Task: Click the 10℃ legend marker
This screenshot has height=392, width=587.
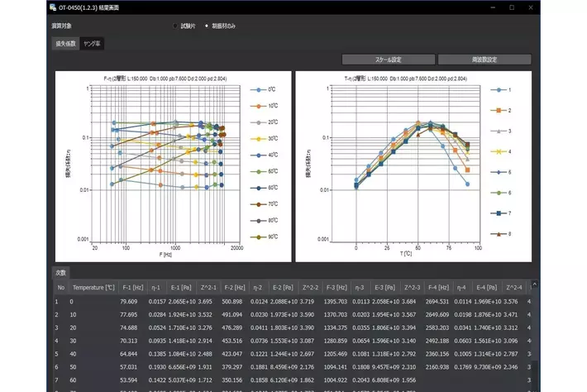Action: 255,106
